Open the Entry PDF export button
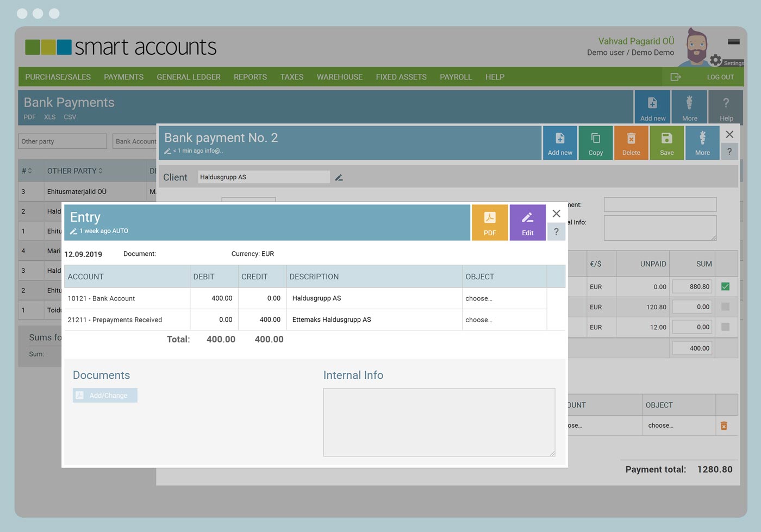 coord(490,223)
